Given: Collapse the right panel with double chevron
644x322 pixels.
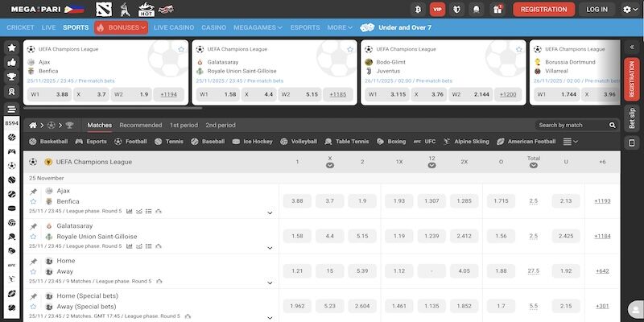Looking at the screenshot, I should pyautogui.click(x=632, y=47).
